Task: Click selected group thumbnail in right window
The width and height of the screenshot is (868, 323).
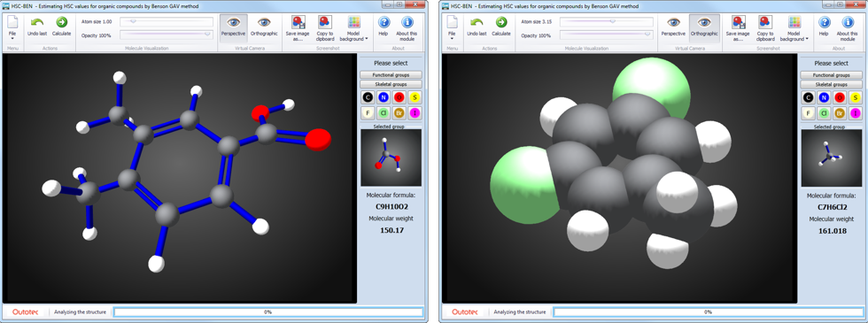Action: pyautogui.click(x=832, y=158)
